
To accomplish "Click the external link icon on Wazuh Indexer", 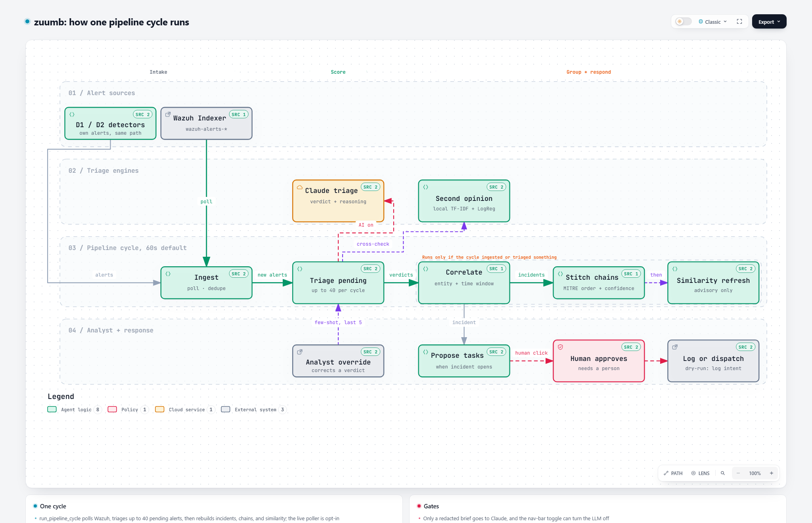I will [x=168, y=114].
